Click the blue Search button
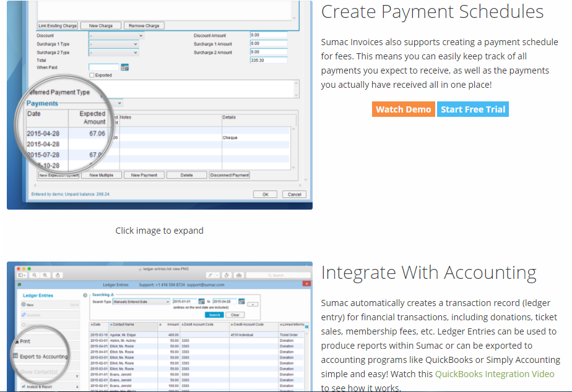 click(x=214, y=315)
